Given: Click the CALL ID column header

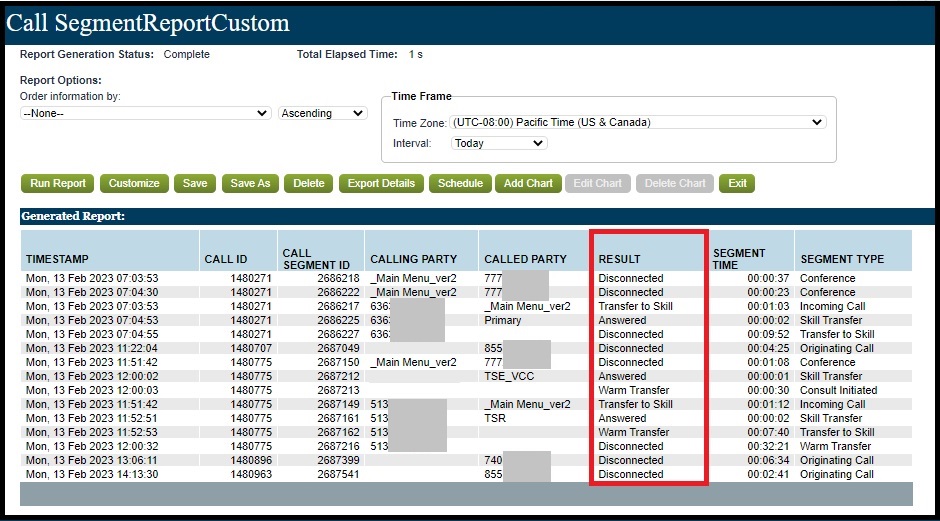Looking at the screenshot, I should click(x=225, y=259).
